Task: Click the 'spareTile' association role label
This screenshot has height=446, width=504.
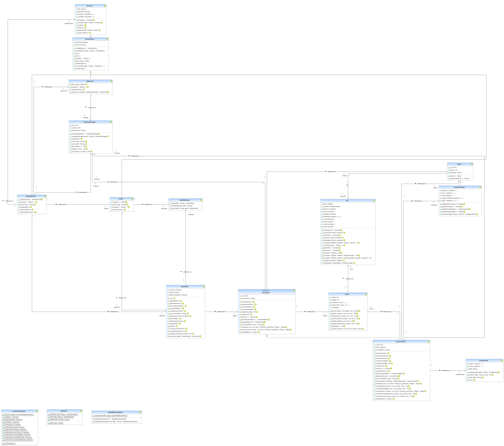Action: [x=343, y=196]
